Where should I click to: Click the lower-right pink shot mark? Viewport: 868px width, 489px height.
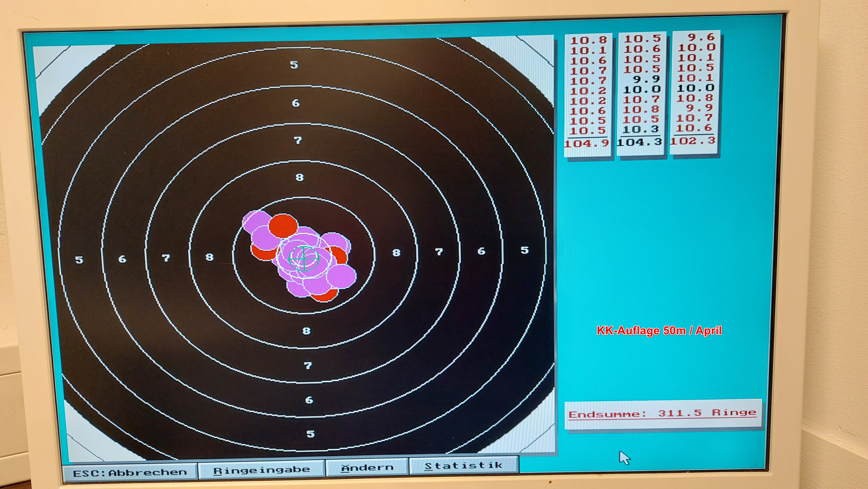(x=342, y=276)
